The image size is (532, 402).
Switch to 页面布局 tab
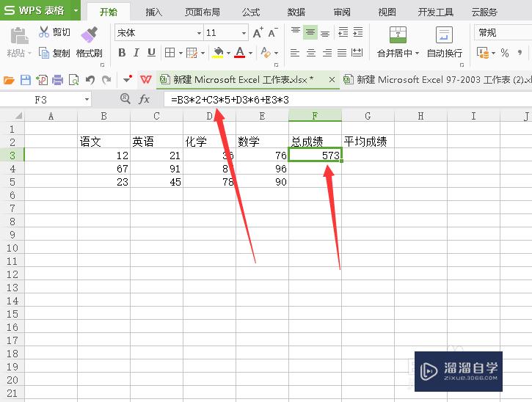pyautogui.click(x=203, y=12)
